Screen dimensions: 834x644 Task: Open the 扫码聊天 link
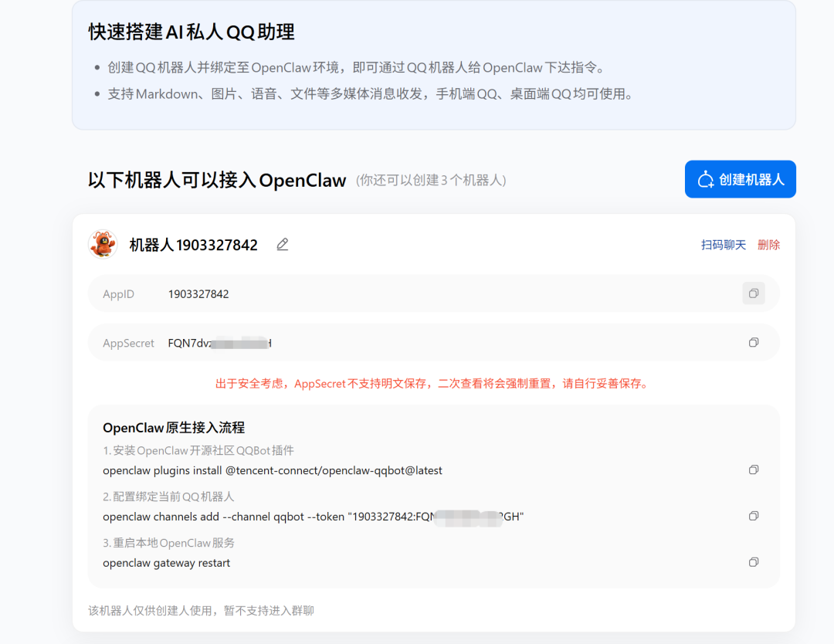(x=723, y=245)
